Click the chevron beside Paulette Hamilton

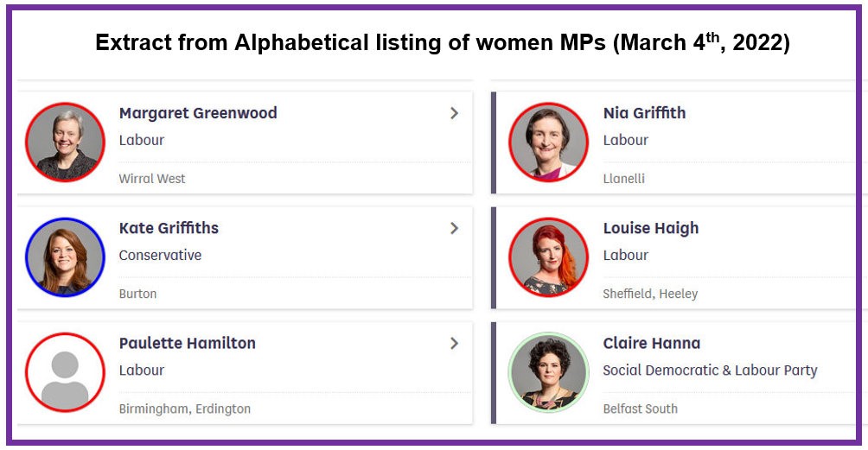pyautogui.click(x=454, y=343)
